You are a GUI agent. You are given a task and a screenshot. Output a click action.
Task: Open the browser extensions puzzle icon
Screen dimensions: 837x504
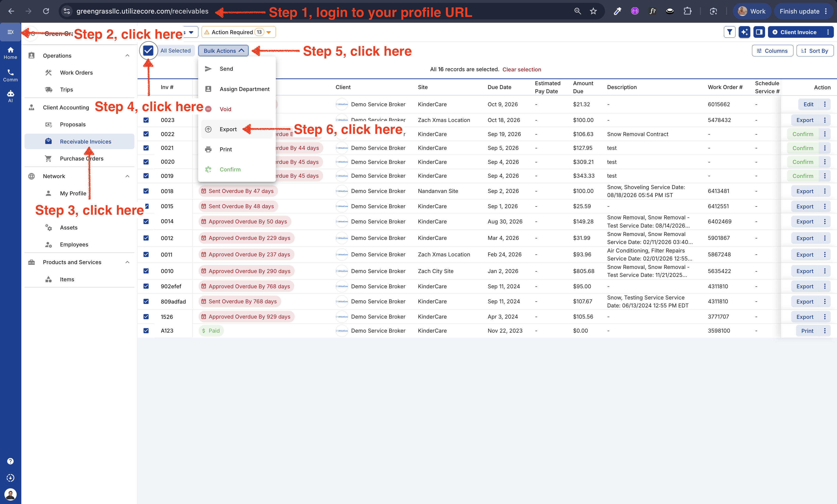(687, 11)
